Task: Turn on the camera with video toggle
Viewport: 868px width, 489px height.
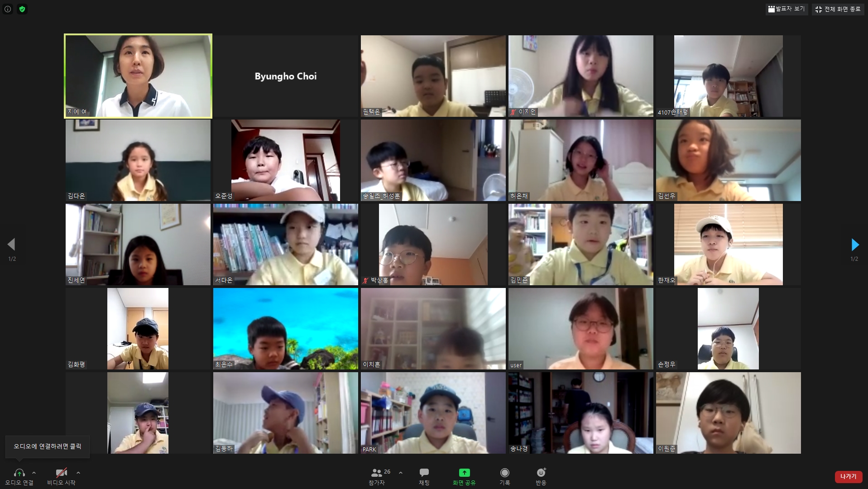Action: click(x=61, y=473)
